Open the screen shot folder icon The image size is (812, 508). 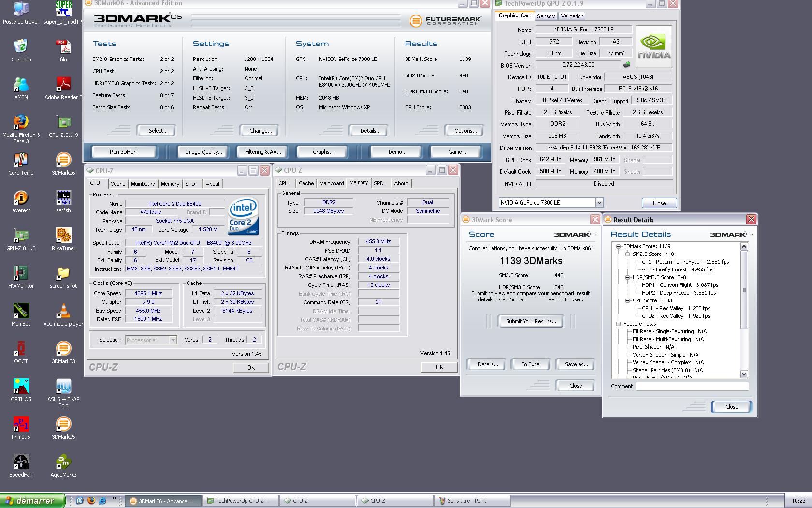63,277
